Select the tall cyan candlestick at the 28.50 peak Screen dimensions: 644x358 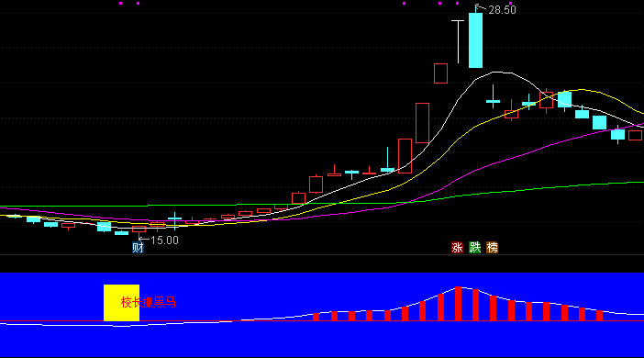coord(475,40)
